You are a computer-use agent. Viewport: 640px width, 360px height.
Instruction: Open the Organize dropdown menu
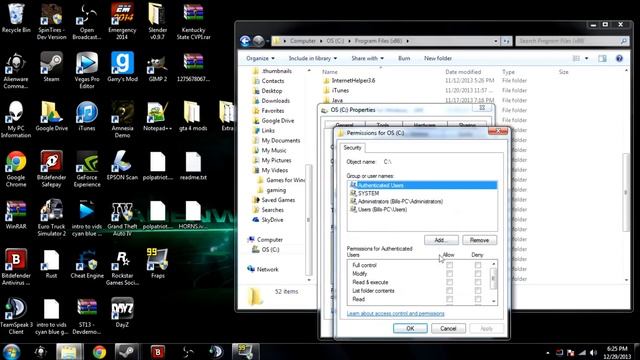(x=260, y=58)
